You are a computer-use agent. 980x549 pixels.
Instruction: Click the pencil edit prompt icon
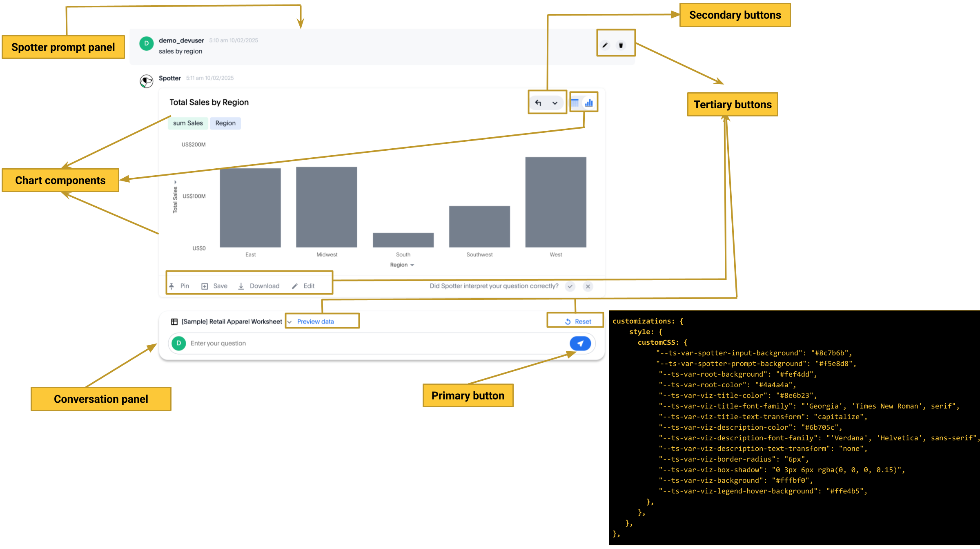605,45
